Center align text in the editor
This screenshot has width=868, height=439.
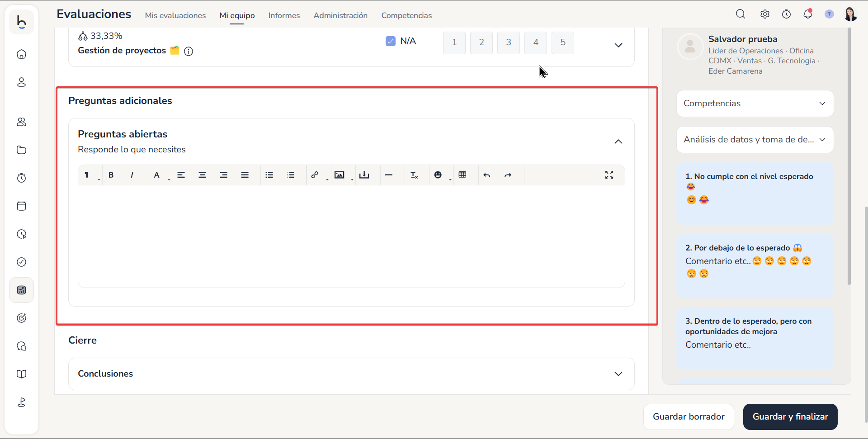pyautogui.click(x=203, y=175)
